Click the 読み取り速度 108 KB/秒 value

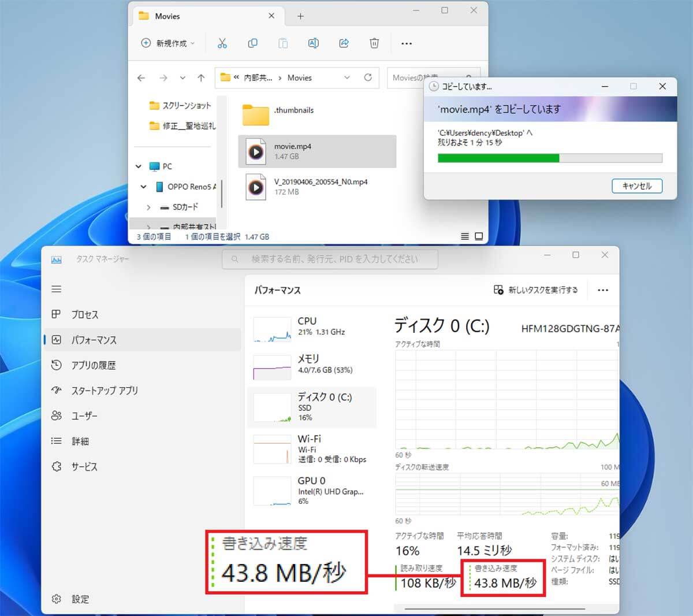(x=428, y=583)
